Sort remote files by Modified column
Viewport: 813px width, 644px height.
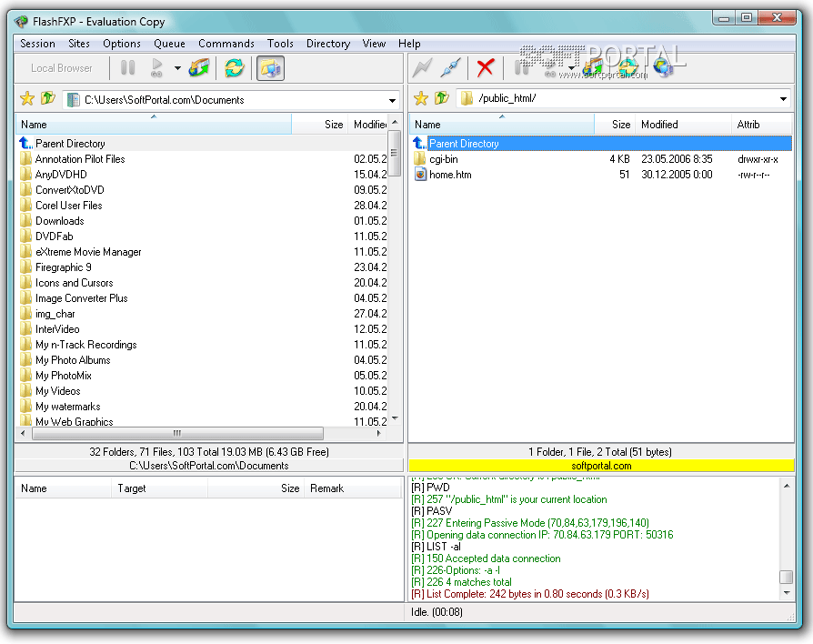click(x=683, y=125)
